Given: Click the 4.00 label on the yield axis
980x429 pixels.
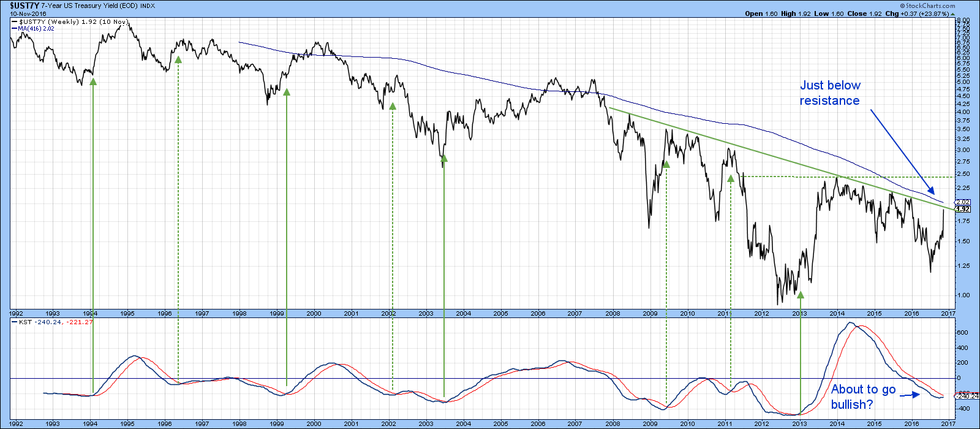Looking at the screenshot, I should point(963,112).
